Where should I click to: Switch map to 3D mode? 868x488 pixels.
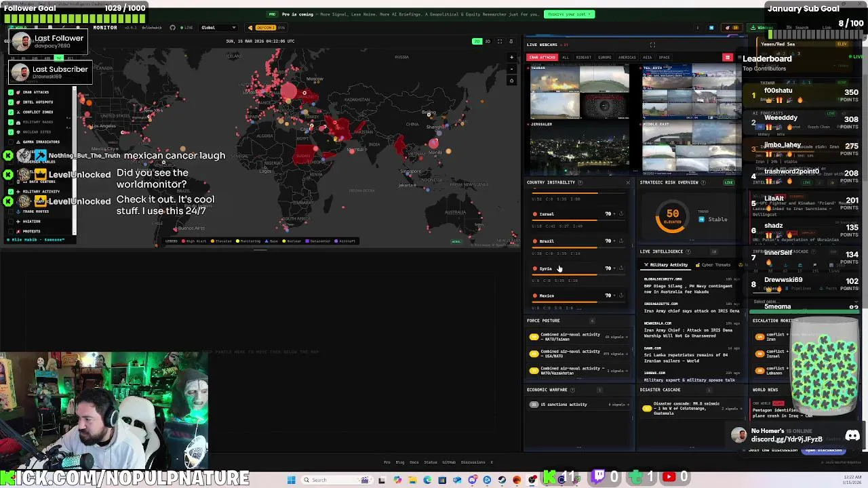click(x=487, y=41)
